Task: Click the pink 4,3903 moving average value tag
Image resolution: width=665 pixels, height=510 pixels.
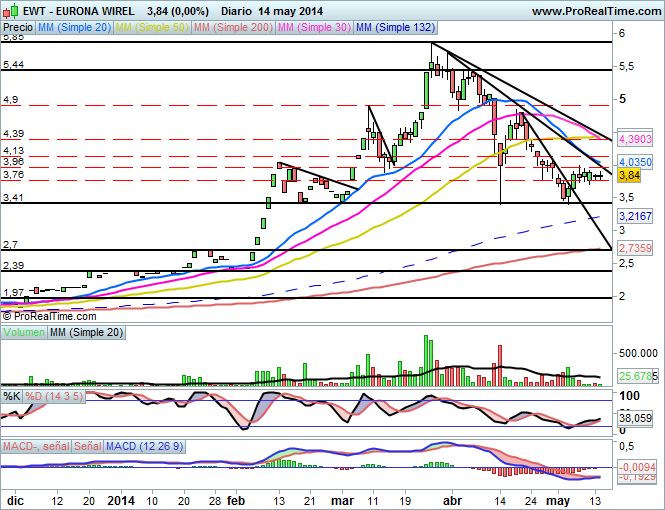Action: (635, 139)
